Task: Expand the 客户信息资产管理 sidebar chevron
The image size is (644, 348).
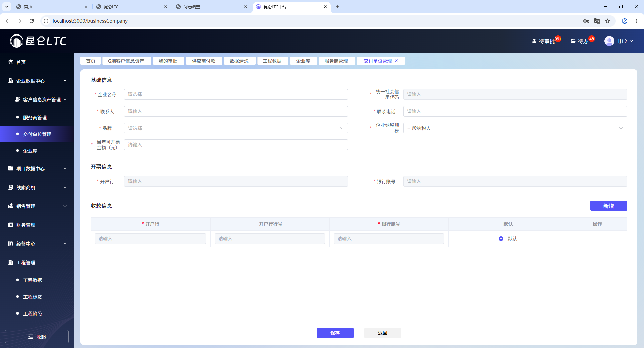Action: point(65,99)
